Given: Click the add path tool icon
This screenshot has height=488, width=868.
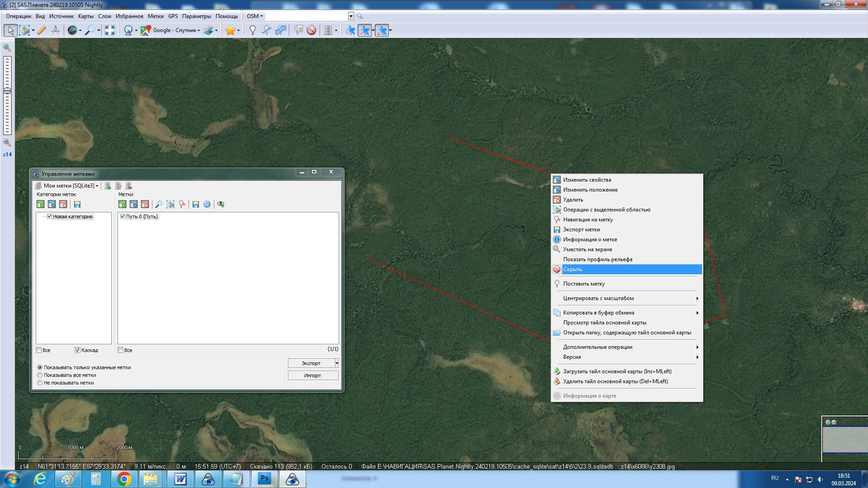Looking at the screenshot, I should [x=267, y=30].
